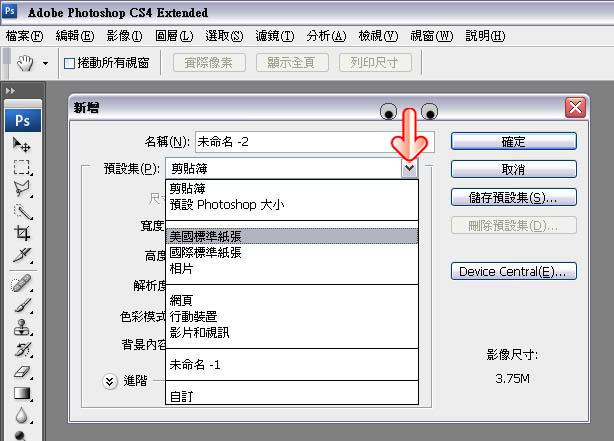Click 儲存預設集 button
This screenshot has height=441, width=614.
tap(514, 197)
